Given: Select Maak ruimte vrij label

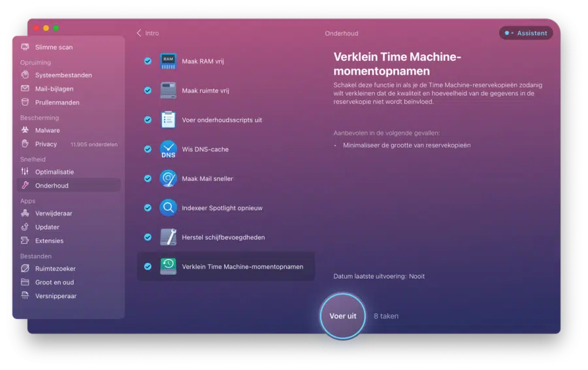Looking at the screenshot, I should coord(205,90).
